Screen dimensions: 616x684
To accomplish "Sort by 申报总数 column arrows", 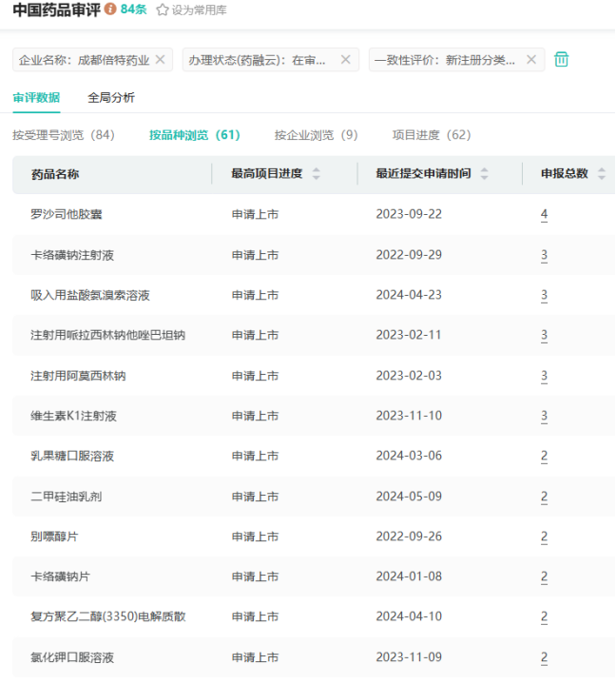I will [602, 174].
